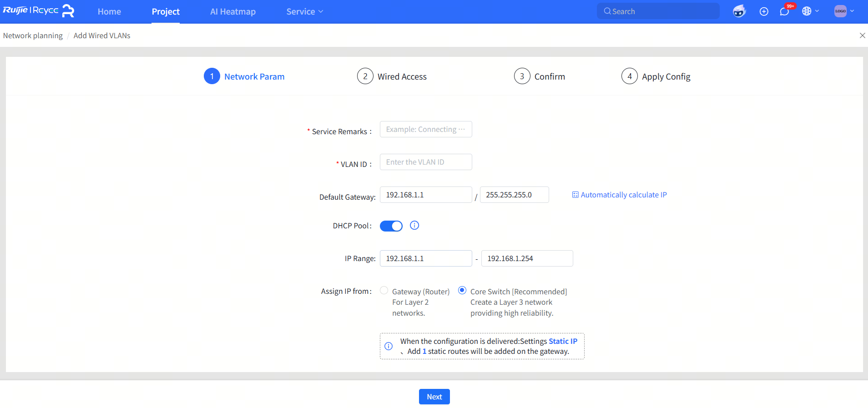868x408 pixels.
Task: Click the plus circle add icon
Action: pyautogui.click(x=764, y=11)
